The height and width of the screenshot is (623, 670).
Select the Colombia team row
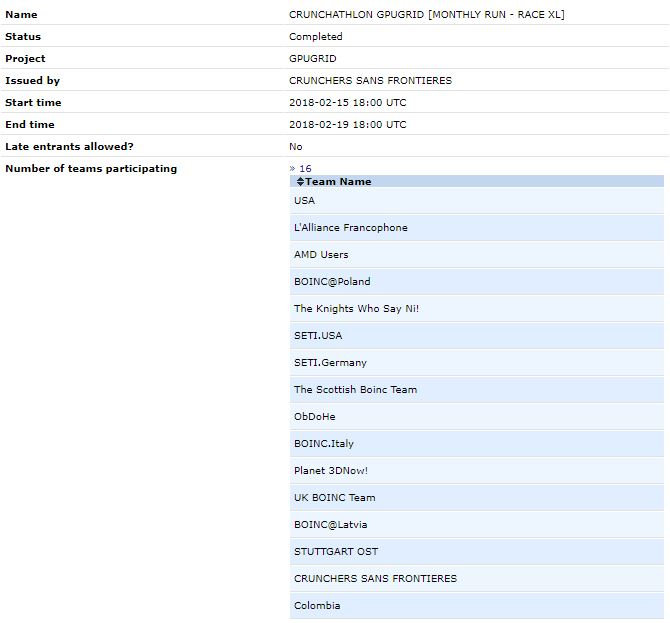coord(477,605)
